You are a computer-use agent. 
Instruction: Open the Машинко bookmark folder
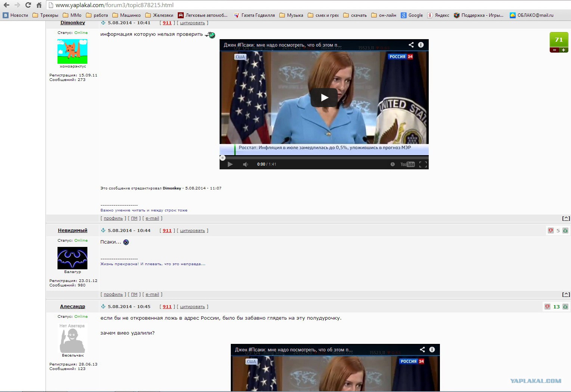pos(127,15)
